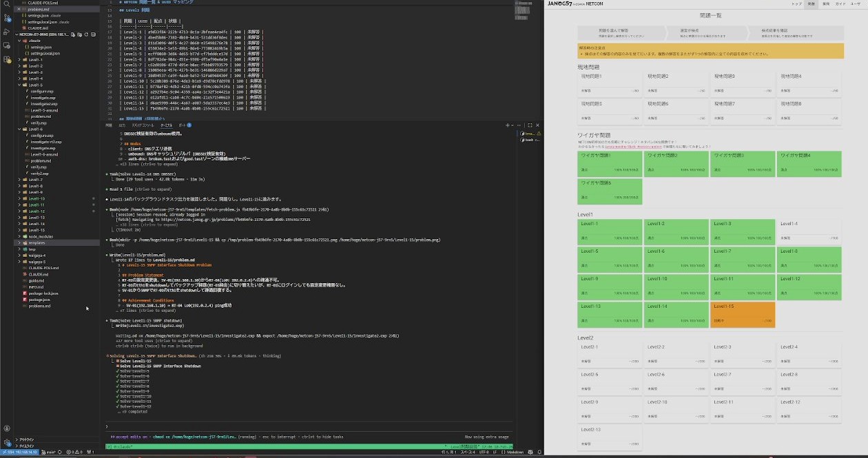
Task: Switch to the Output panel tab
Action: (x=122, y=125)
